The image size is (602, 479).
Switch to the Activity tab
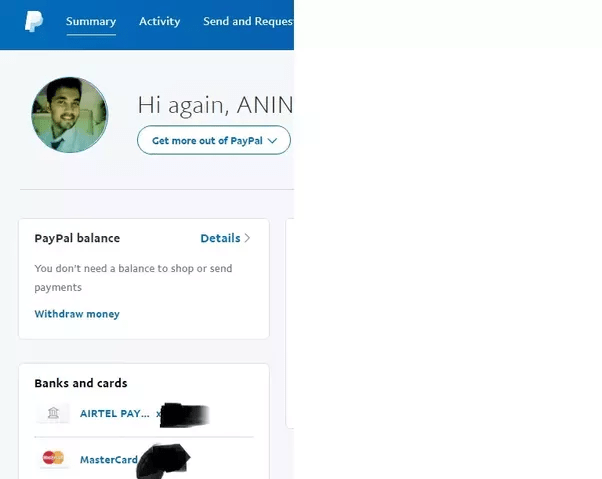159,21
